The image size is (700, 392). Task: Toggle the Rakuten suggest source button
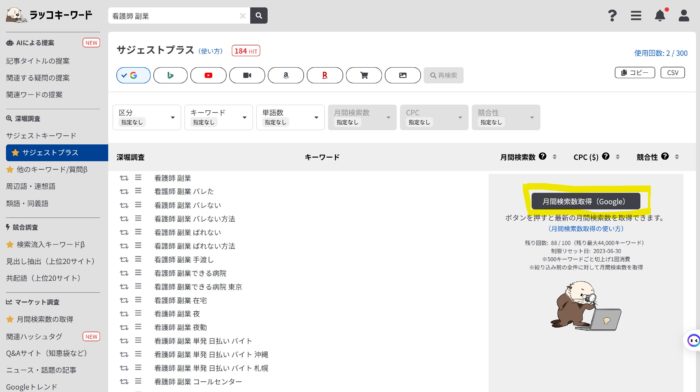[x=325, y=75]
